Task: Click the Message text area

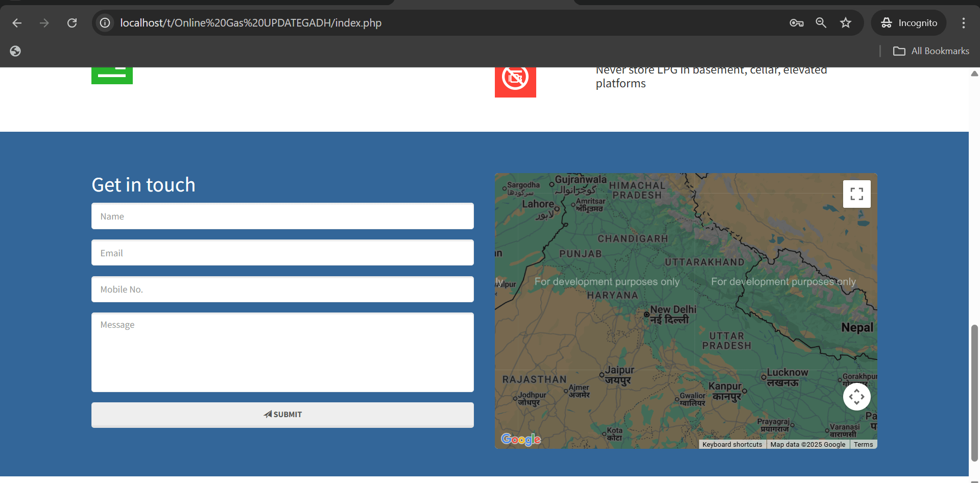Action: point(282,352)
